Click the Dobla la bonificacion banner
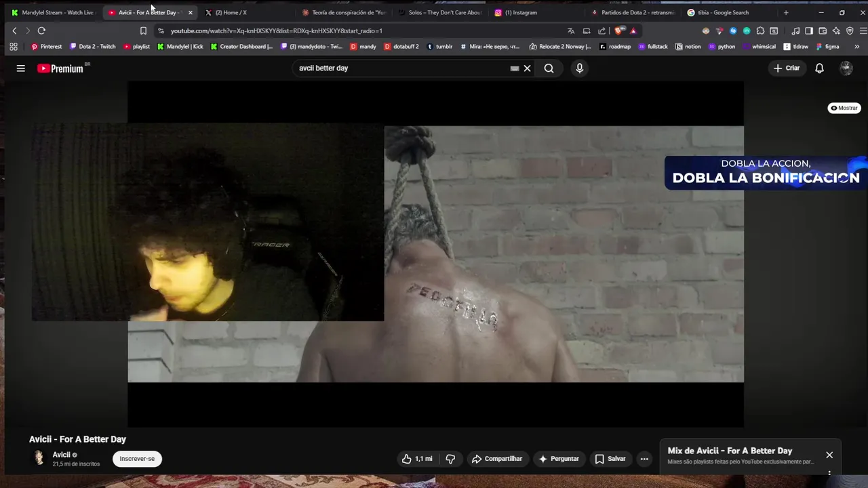The height and width of the screenshot is (488, 868). tap(766, 172)
